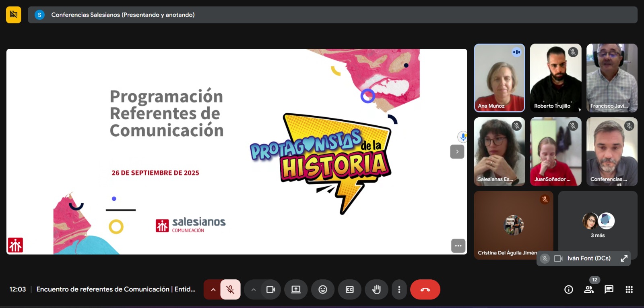Click the salesianos comunicación logo on slide
Image resolution: width=644 pixels, height=308 pixels.
[191, 225]
